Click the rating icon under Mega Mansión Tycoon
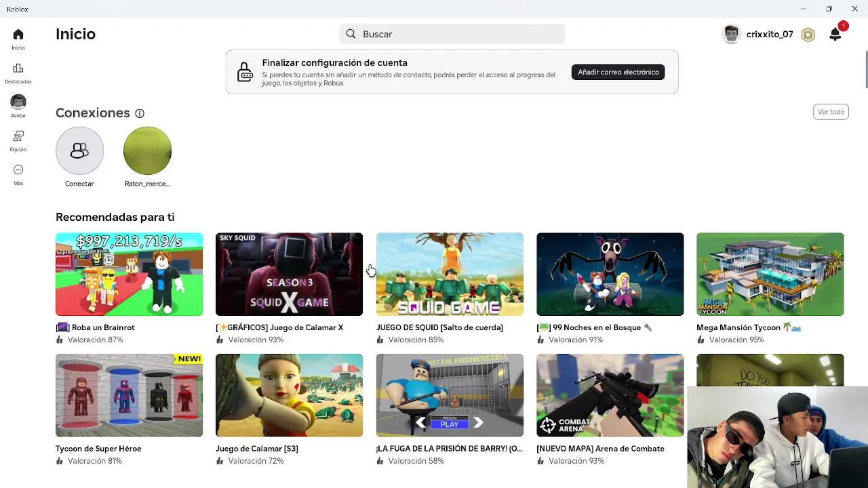Viewport: 868px width, 488px height. 701,340
